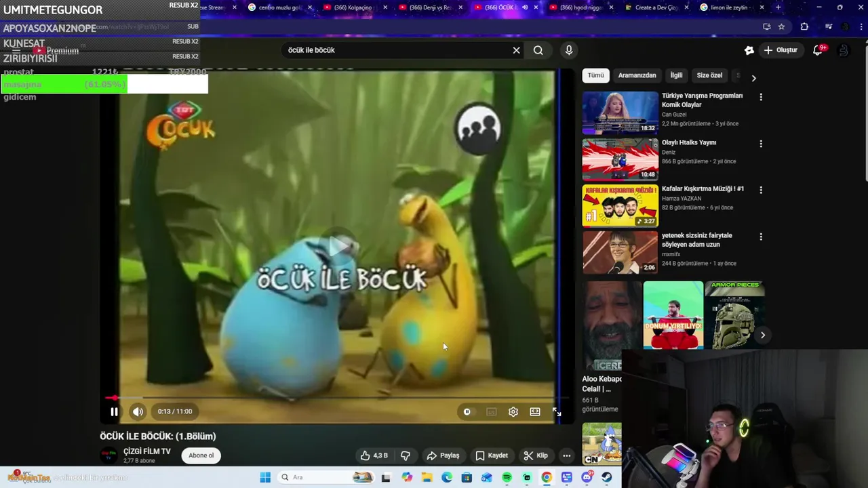Click the taskbar Ara search box
868x488 pixels.
tap(326, 477)
